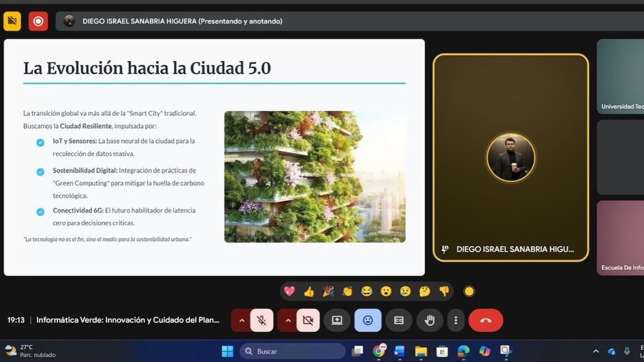Viewport: 644px width, 362px height.
Task: Turn on closed captions
Action: click(x=399, y=321)
